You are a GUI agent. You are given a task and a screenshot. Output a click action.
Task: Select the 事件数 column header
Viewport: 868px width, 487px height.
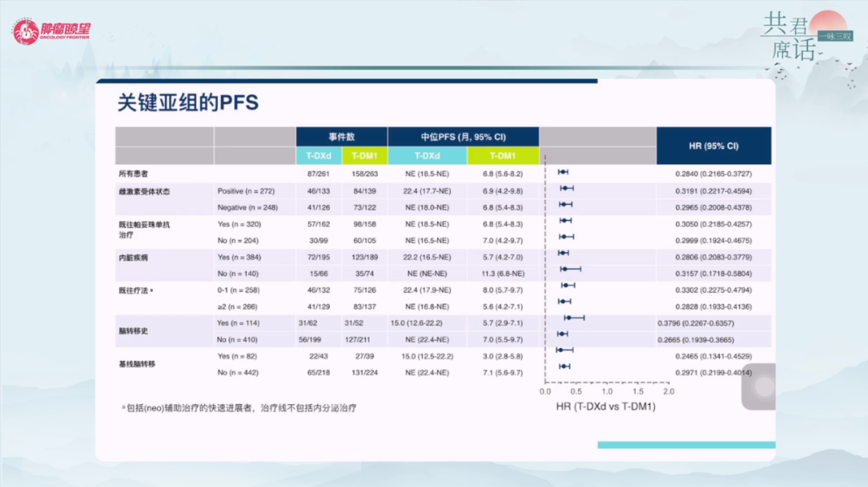coord(341,137)
